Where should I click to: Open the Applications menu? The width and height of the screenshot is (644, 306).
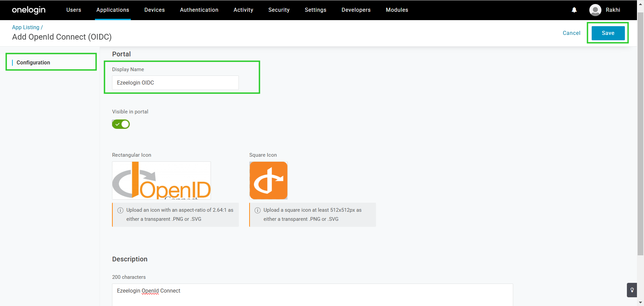tap(113, 10)
